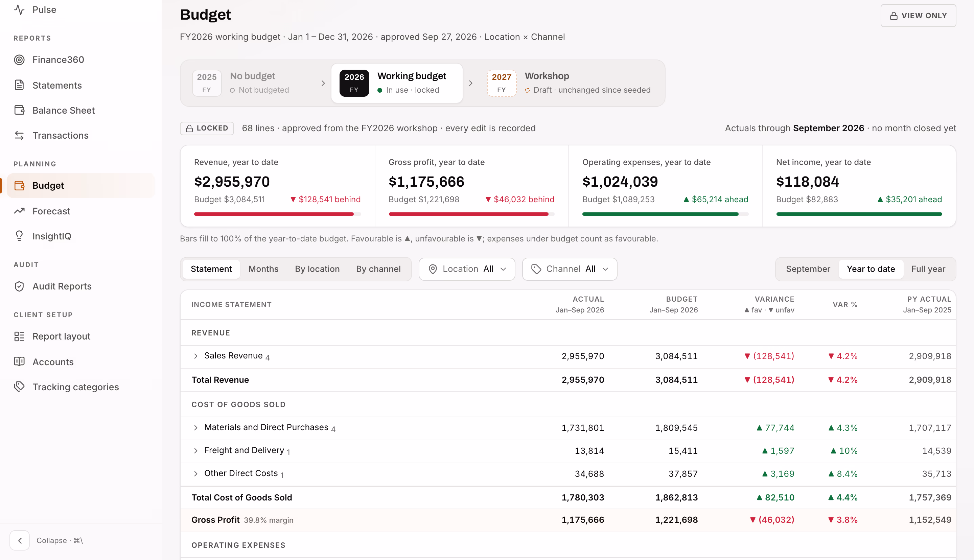The image size is (974, 560).
Task: Click the Report layout grid icon
Action: point(19,336)
